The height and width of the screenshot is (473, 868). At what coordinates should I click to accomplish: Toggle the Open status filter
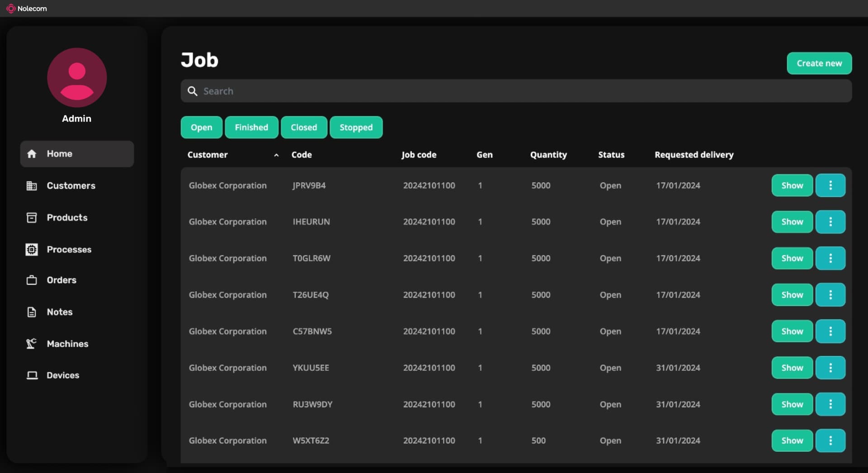pyautogui.click(x=201, y=128)
